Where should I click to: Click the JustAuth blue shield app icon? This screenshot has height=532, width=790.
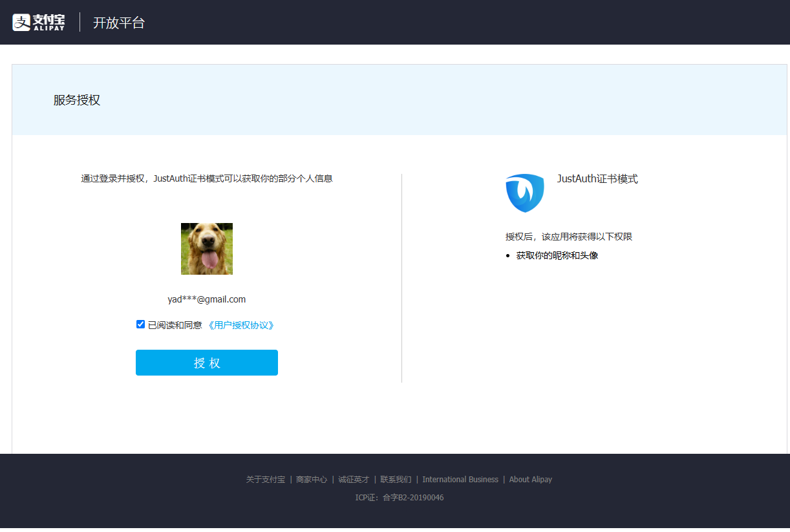[x=525, y=193]
